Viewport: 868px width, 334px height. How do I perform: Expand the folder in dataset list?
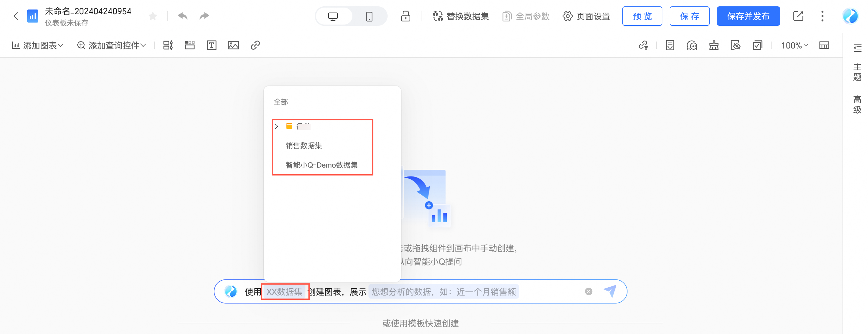[x=277, y=126]
